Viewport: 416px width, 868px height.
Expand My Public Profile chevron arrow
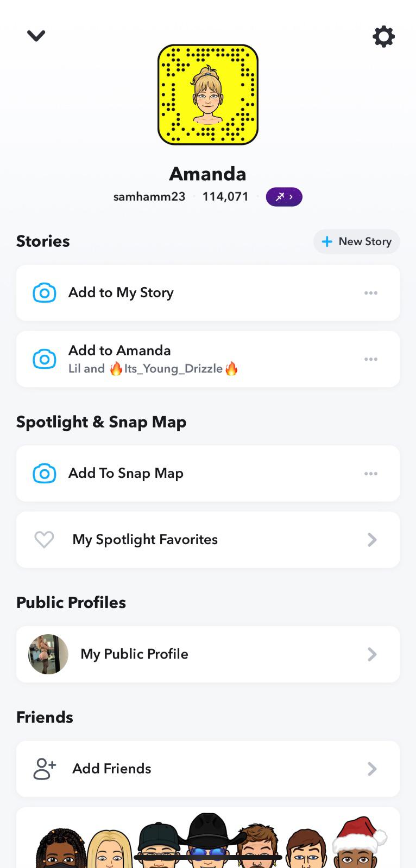(x=372, y=654)
